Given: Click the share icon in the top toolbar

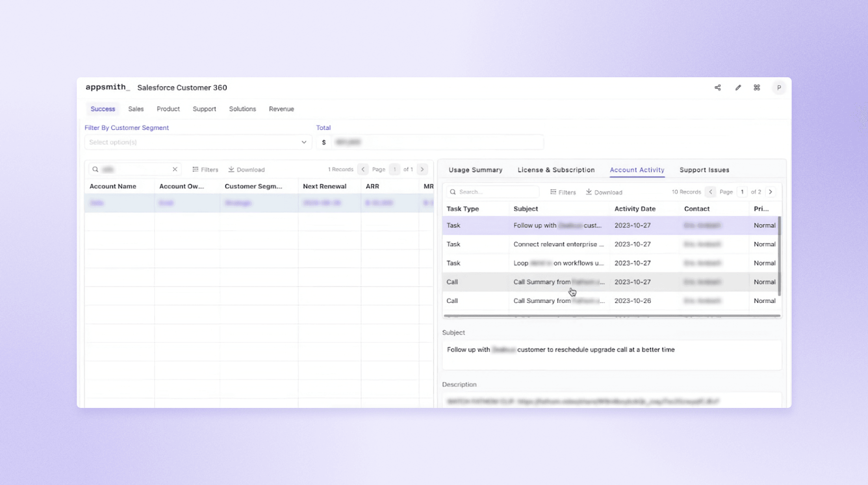Looking at the screenshot, I should point(717,88).
